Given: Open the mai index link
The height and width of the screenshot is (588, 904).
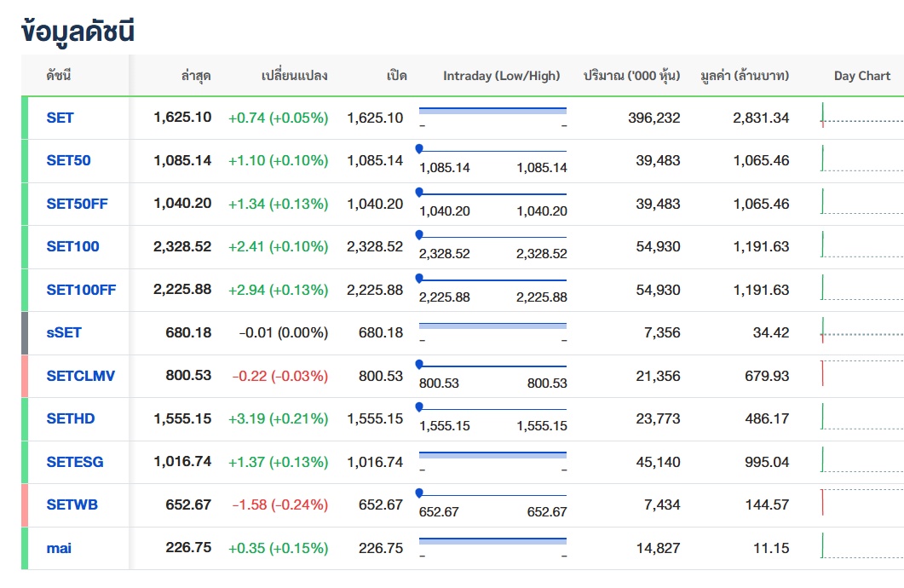Looking at the screenshot, I should (x=59, y=548).
